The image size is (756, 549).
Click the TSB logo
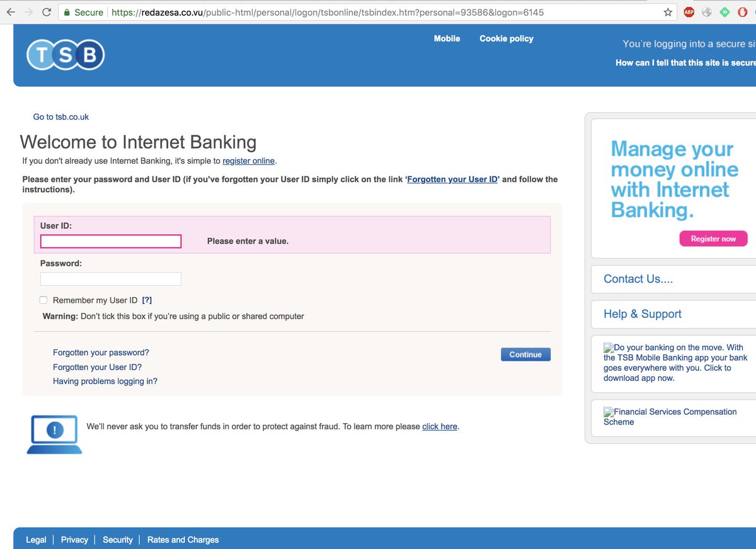pyautogui.click(x=66, y=56)
